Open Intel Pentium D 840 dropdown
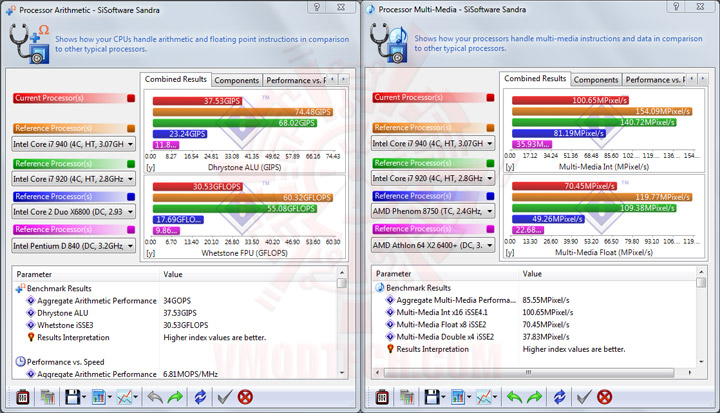 point(73,246)
